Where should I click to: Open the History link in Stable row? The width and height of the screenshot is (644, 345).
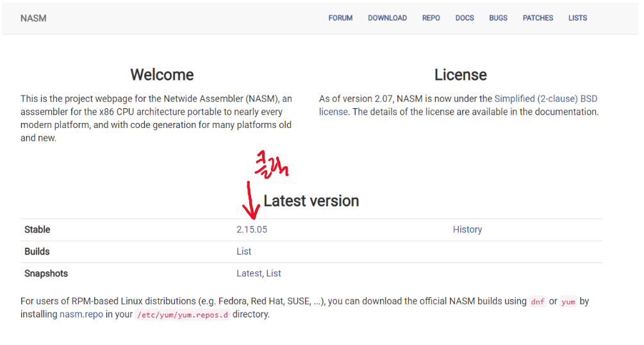point(467,229)
